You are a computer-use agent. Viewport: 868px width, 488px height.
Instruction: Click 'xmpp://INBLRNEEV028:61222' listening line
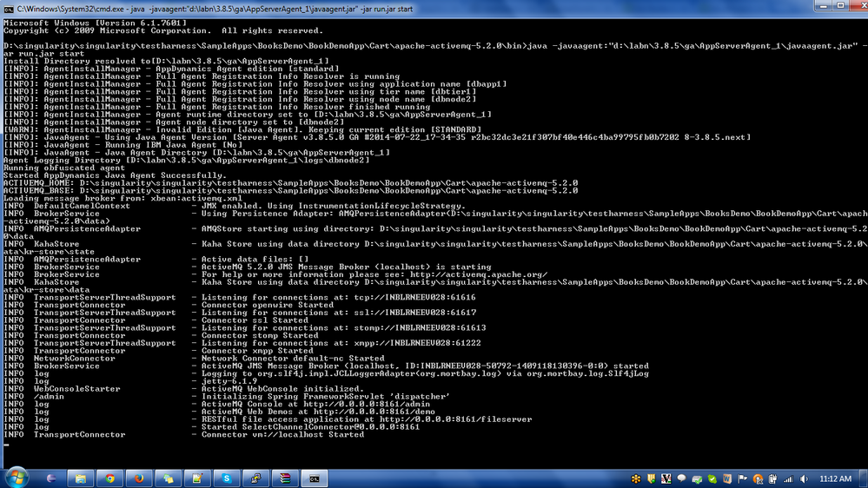coord(242,343)
